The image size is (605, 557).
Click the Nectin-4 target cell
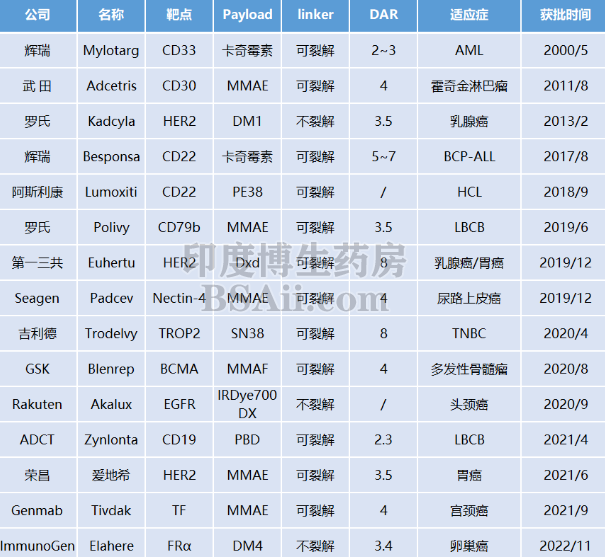pos(179,298)
